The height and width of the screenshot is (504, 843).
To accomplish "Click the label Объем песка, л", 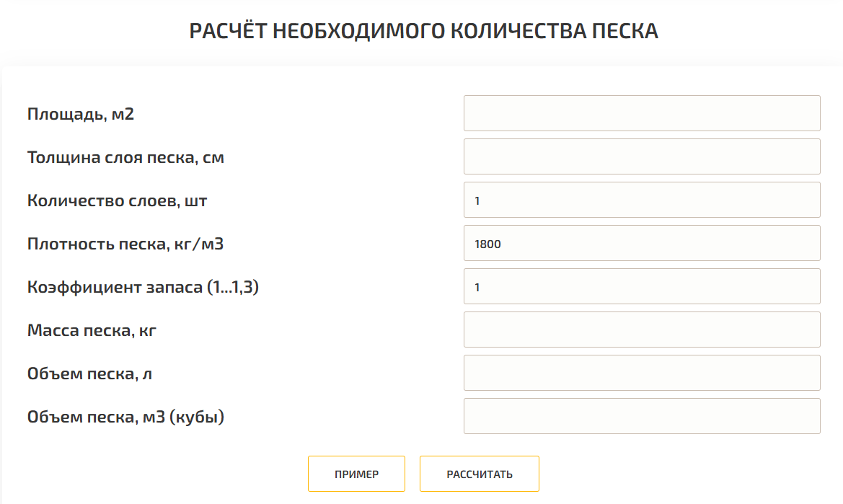I will pyautogui.click(x=89, y=373).
